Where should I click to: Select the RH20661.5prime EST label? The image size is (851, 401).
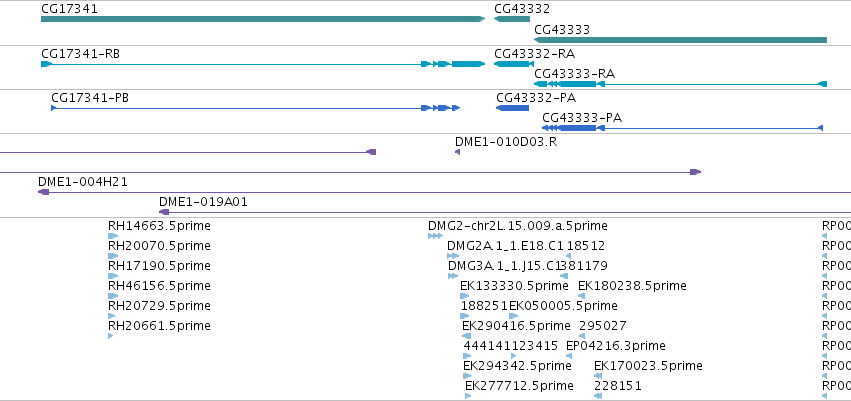pos(160,326)
